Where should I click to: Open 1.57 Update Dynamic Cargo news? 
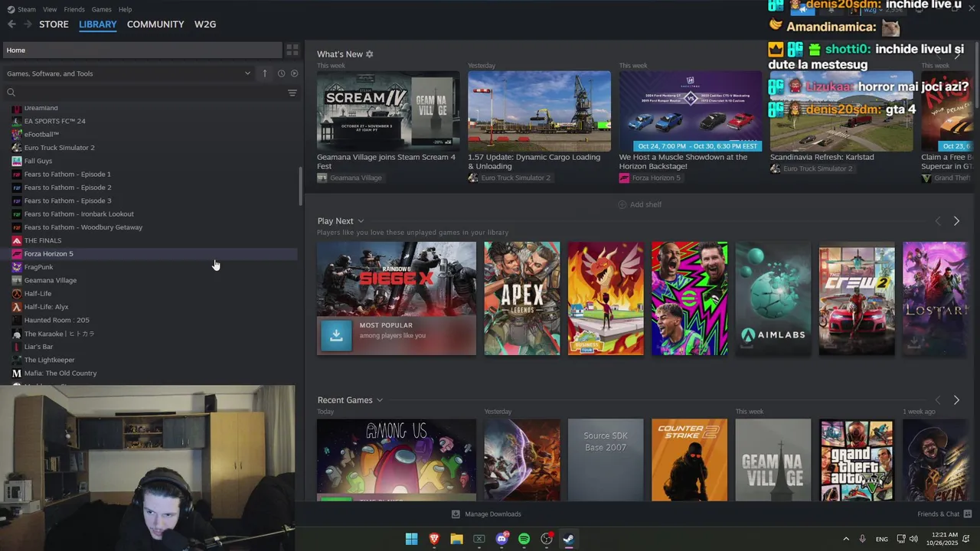[x=539, y=112]
